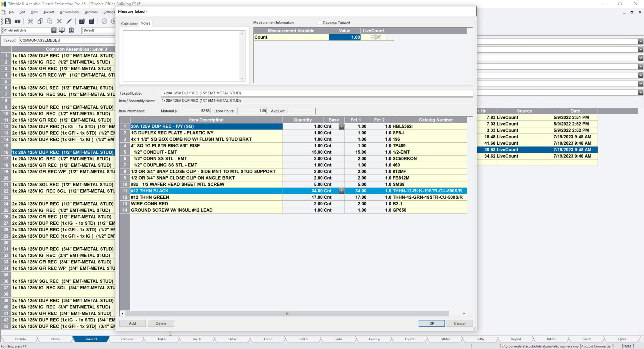644x349 pixels.
Task: Click the Save icon on the toolbar
Action: 7,21
